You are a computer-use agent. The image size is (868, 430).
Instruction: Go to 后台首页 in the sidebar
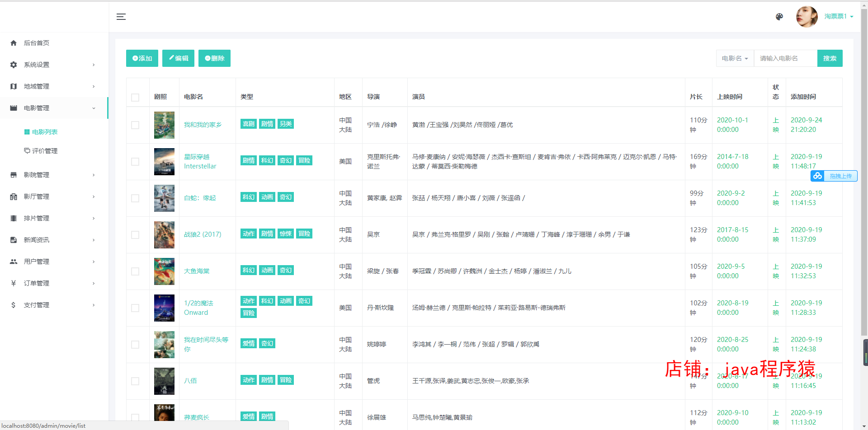click(54, 43)
